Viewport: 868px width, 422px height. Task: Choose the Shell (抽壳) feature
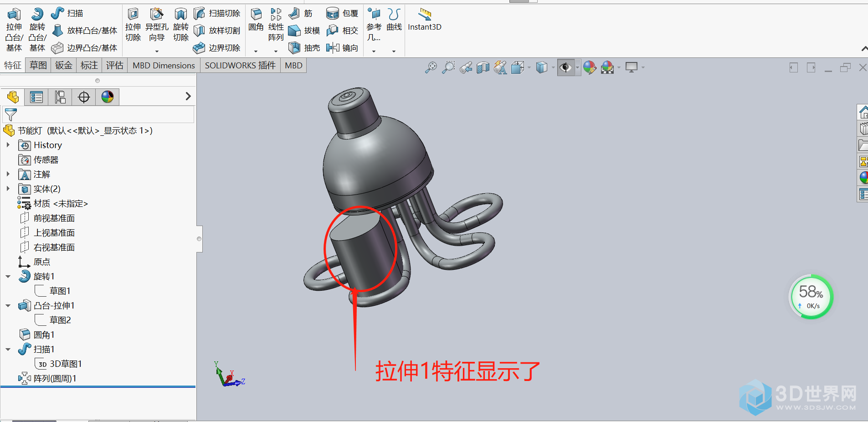(304, 48)
